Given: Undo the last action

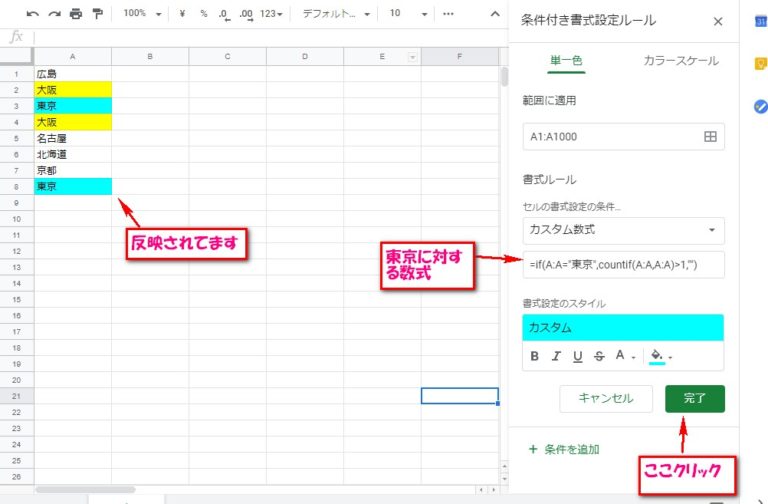Looking at the screenshot, I should pyautogui.click(x=32, y=14).
